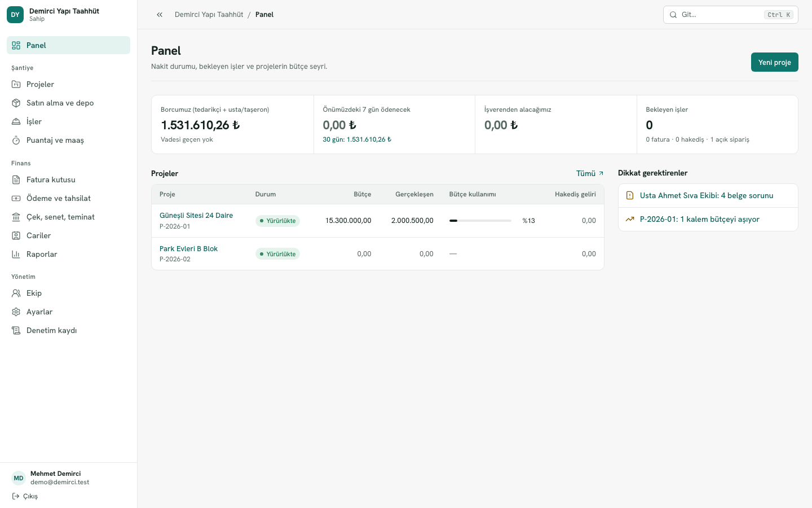This screenshot has width=812, height=508.
Task: Click the 1.531.610,26 ₺ debt amount
Action: [x=200, y=125]
